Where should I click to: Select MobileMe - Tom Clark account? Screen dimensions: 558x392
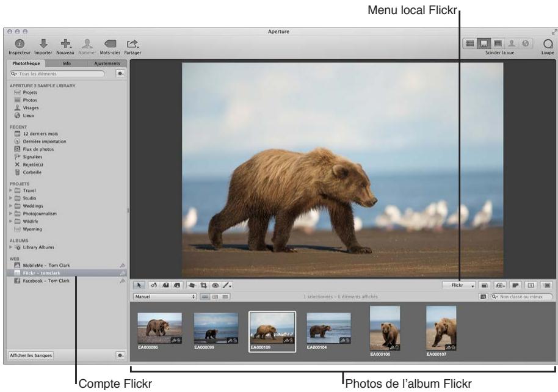[67, 266]
